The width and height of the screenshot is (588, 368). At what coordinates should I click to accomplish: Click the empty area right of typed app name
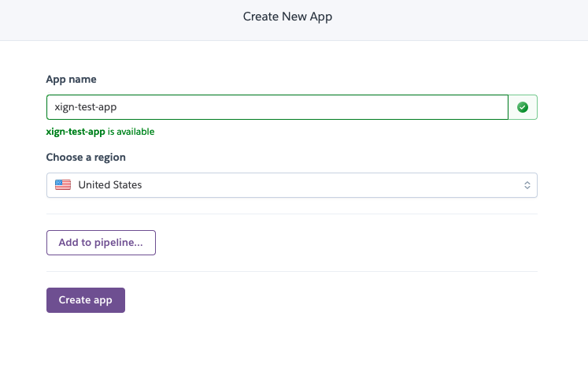tap(315, 107)
